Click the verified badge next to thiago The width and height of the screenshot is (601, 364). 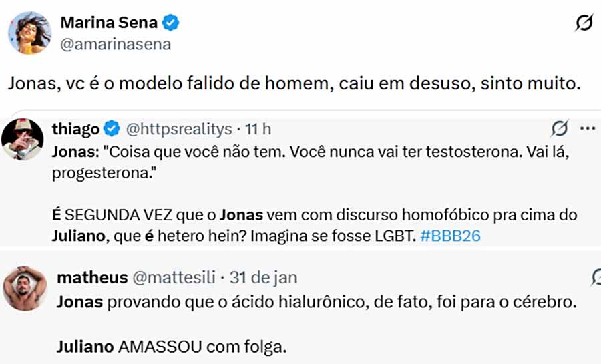(x=112, y=128)
